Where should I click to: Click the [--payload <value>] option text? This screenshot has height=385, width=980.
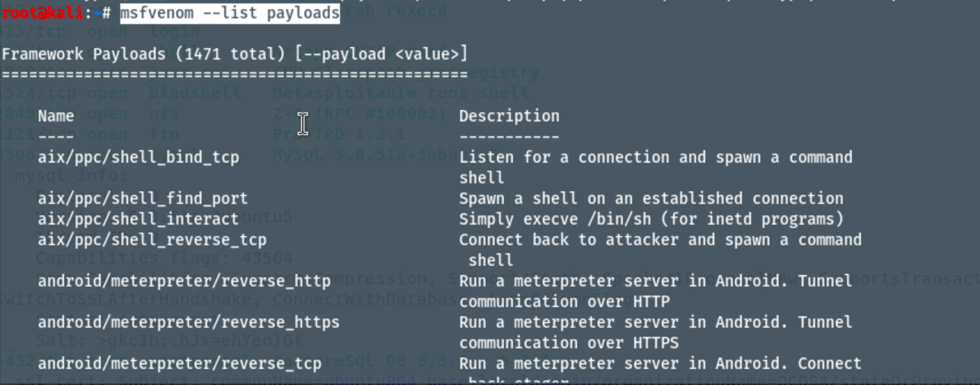[381, 54]
